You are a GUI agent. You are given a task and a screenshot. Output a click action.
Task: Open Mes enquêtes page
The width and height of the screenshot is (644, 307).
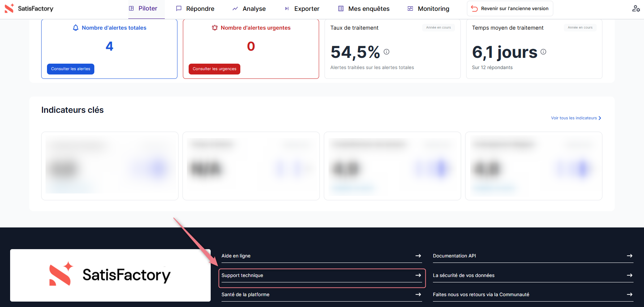pos(364,9)
